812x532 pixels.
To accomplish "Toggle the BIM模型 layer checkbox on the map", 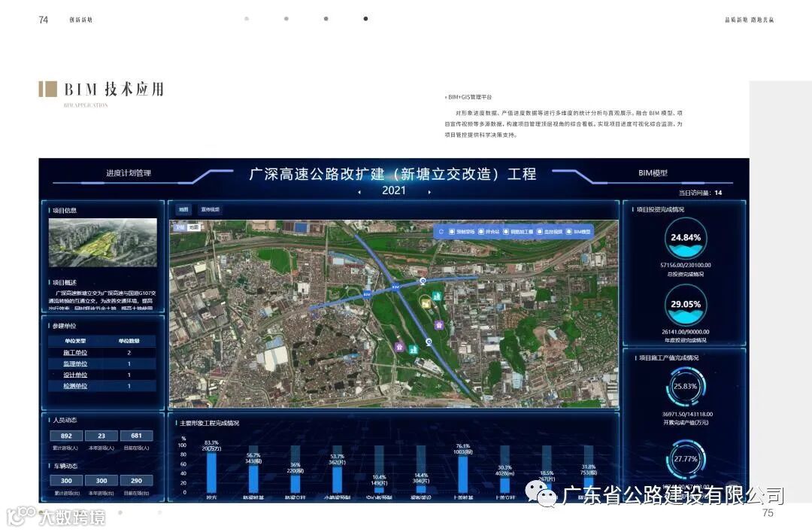I will click(x=569, y=232).
